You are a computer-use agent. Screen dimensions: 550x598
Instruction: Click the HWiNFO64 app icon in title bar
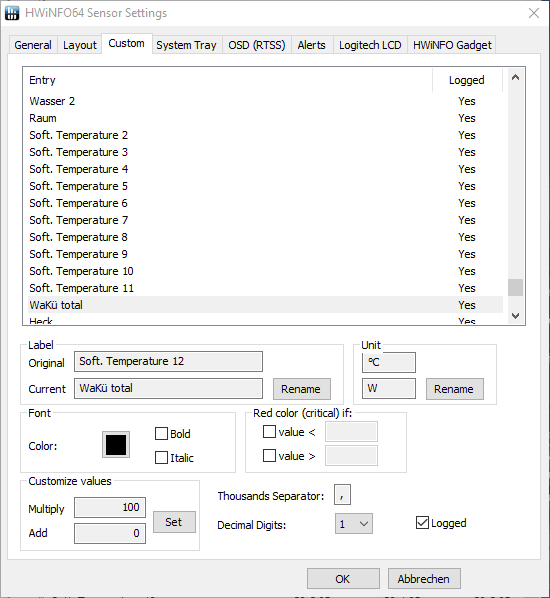click(12, 13)
